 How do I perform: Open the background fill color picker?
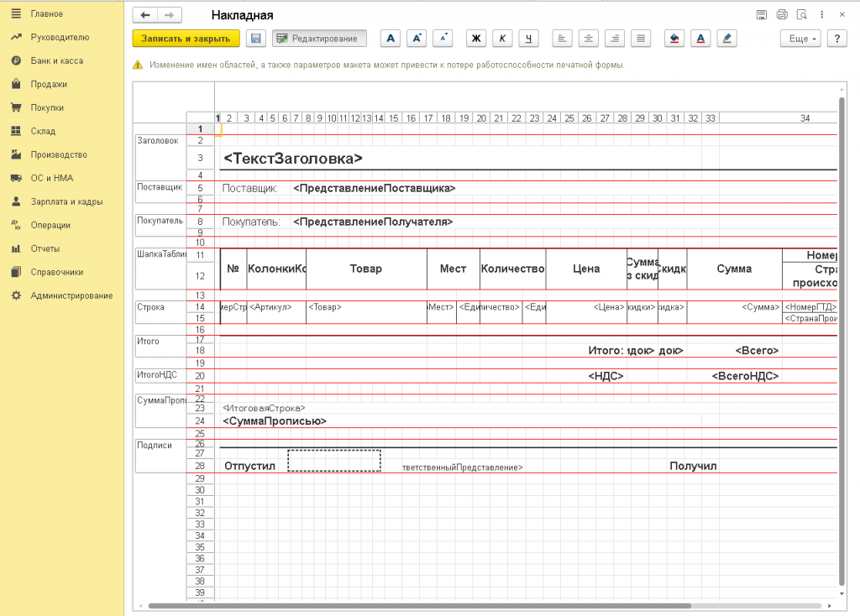(x=674, y=39)
